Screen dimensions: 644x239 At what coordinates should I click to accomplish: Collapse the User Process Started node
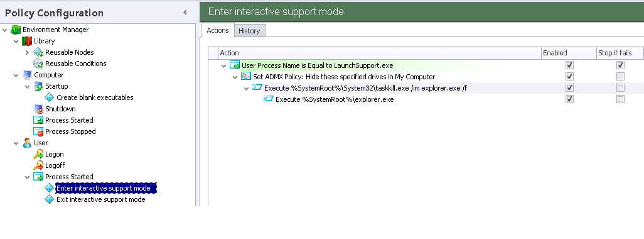tap(27, 177)
